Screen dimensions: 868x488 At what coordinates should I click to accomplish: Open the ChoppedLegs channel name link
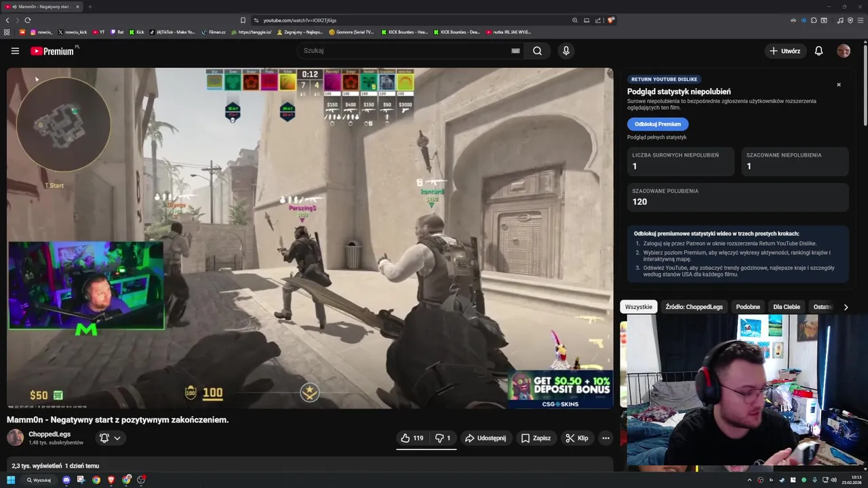coord(50,434)
